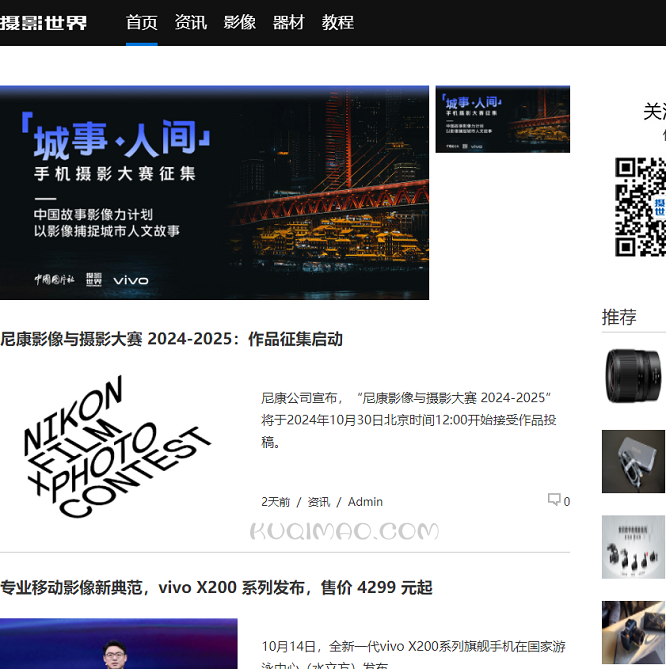Go to the 影像 section
Image resolution: width=666 pixels, height=669 pixels.
[240, 23]
